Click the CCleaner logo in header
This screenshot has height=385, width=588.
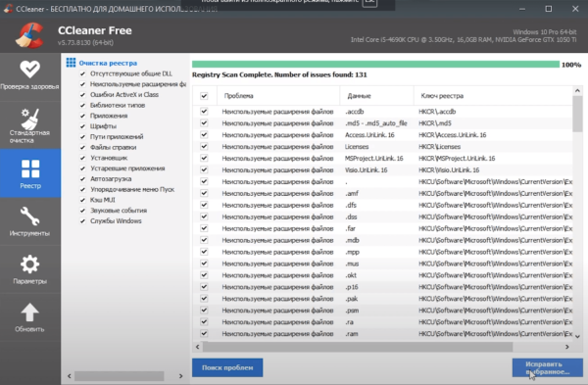click(30, 35)
